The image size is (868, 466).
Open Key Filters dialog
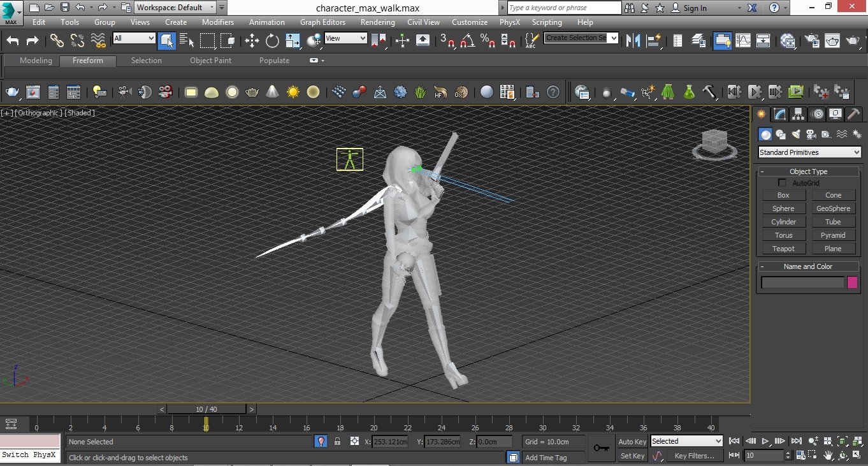pos(694,456)
